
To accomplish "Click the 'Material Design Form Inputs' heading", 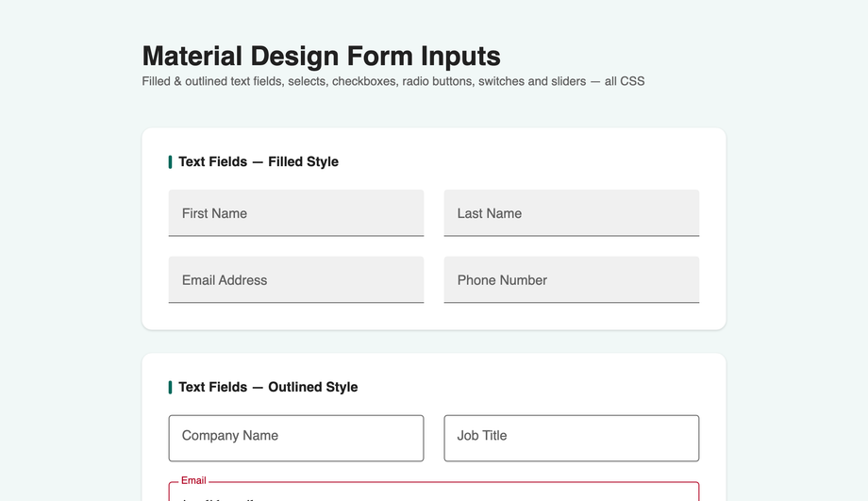I will coord(321,56).
